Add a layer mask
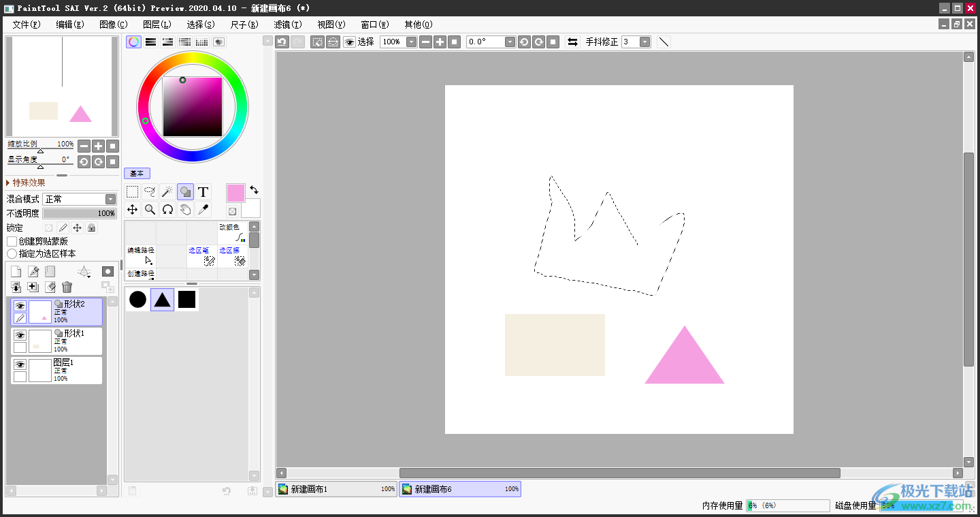Viewport: 980px width, 517px height. click(108, 271)
